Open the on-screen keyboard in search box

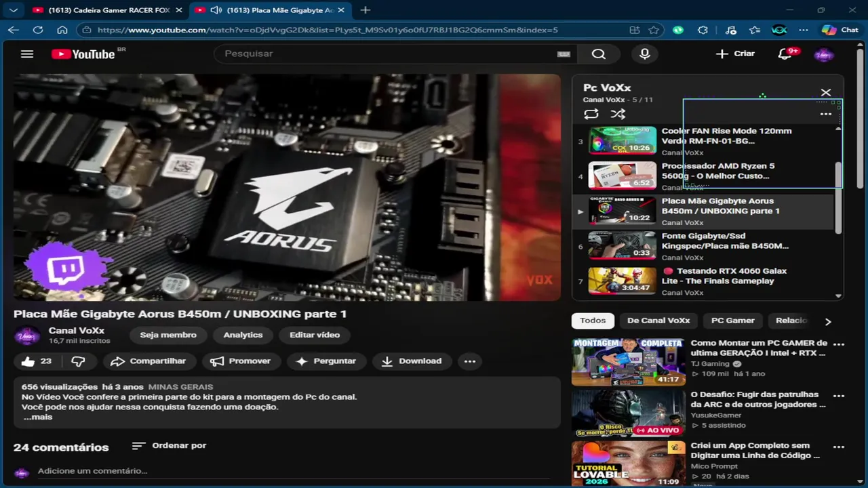click(564, 54)
